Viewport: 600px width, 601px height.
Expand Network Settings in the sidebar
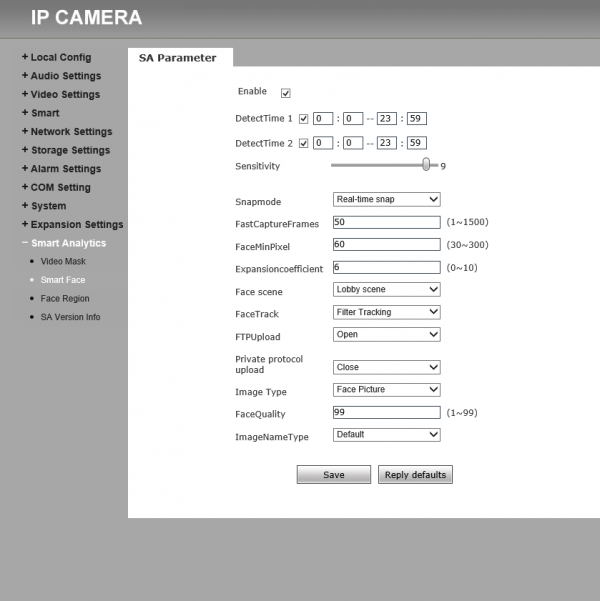tap(70, 132)
